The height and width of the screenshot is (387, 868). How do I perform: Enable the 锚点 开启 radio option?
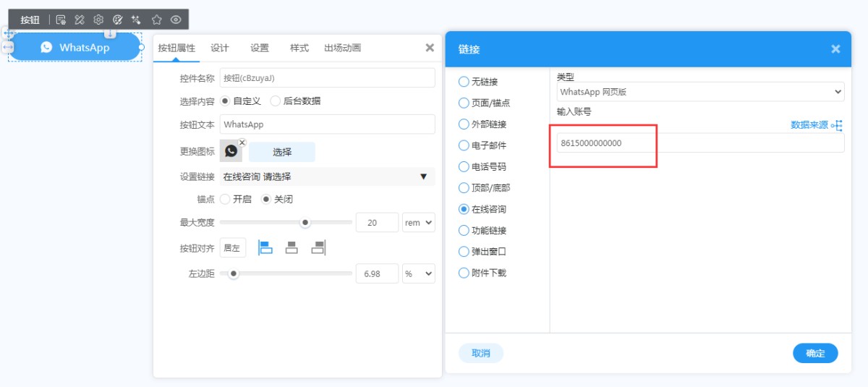tap(225, 199)
